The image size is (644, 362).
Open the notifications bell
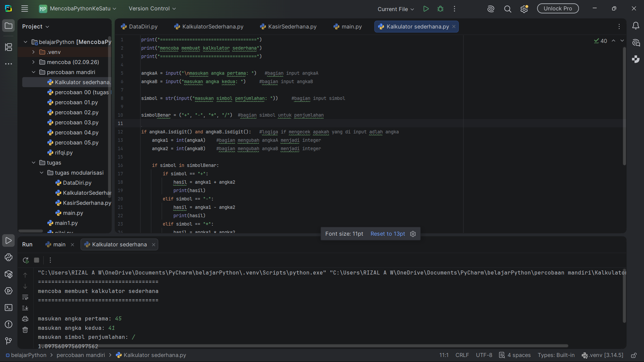[636, 26]
